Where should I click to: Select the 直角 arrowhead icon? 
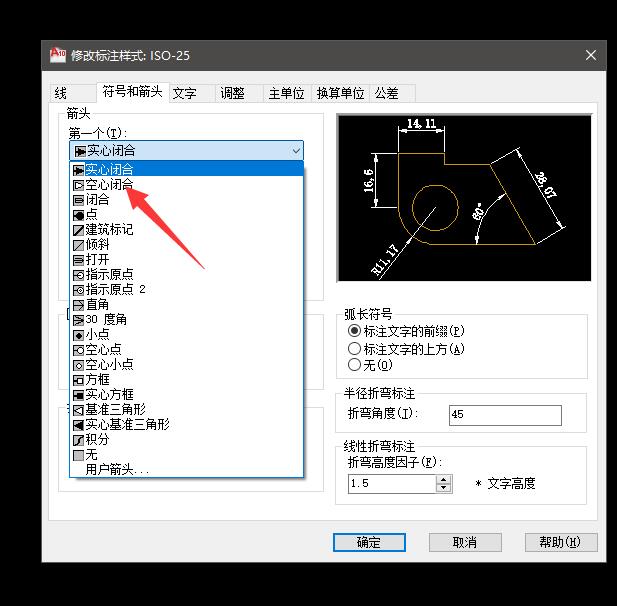79,305
